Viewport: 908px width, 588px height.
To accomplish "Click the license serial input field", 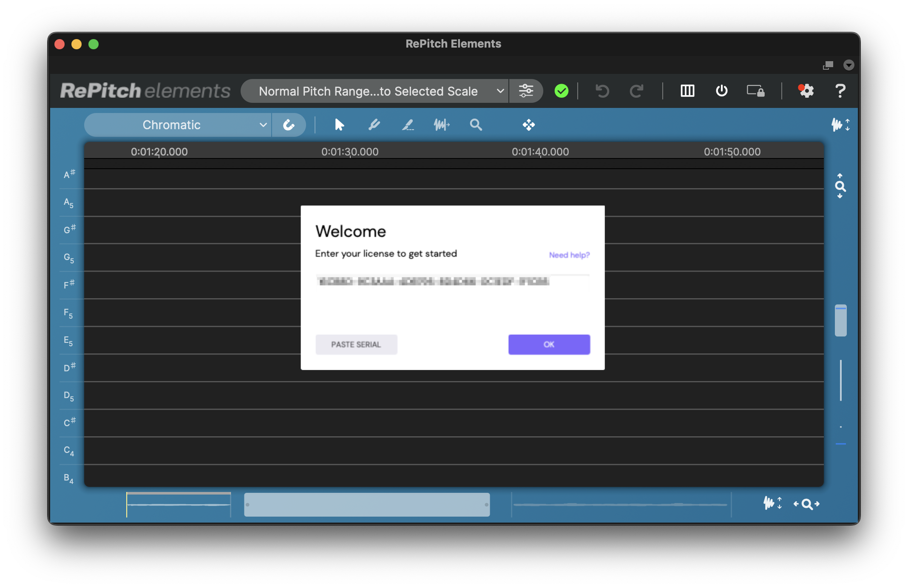I will point(452,282).
